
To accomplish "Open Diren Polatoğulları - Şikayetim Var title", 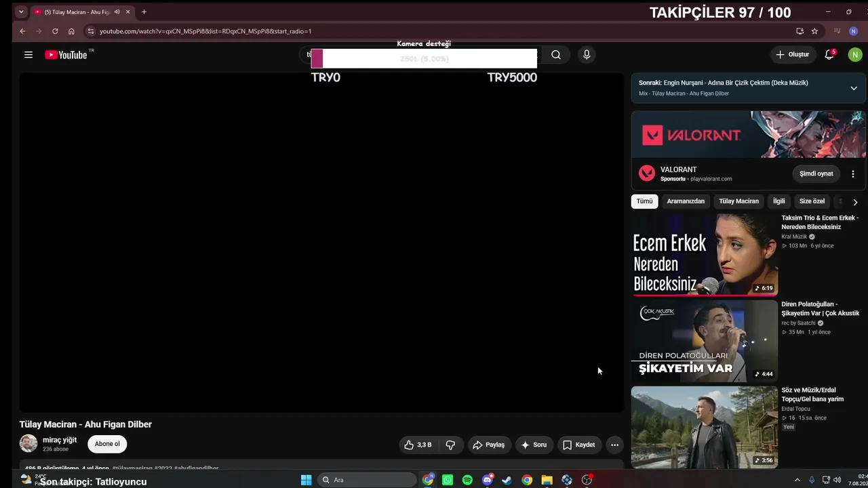I will tap(820, 308).
